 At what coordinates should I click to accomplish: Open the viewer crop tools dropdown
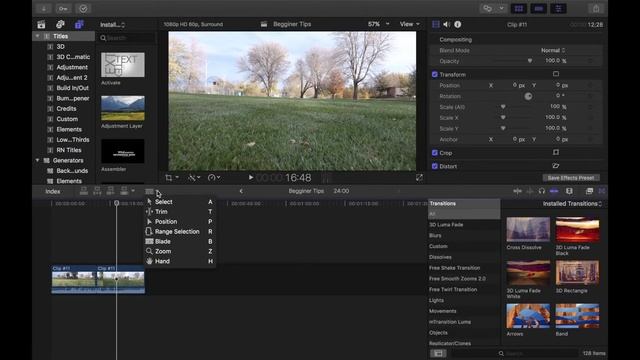click(172, 178)
